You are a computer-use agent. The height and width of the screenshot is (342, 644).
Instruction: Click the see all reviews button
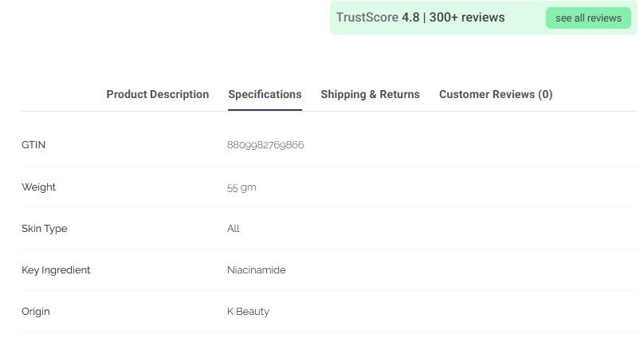588,18
